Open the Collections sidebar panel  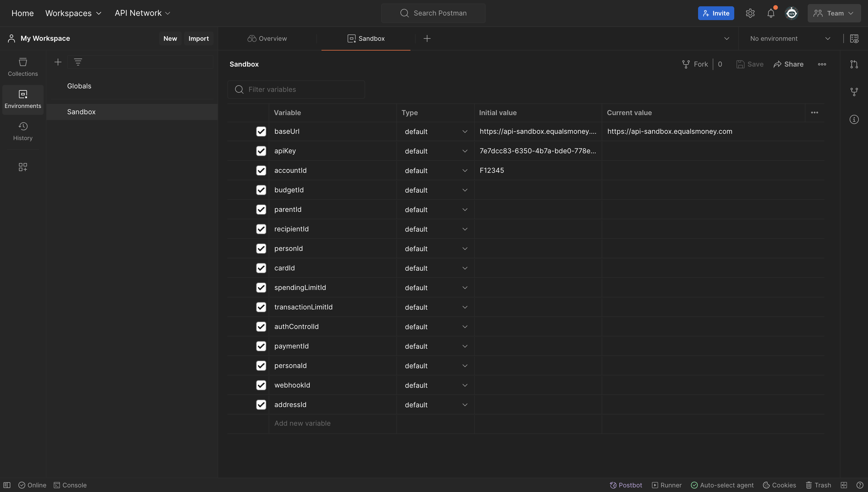click(x=22, y=66)
